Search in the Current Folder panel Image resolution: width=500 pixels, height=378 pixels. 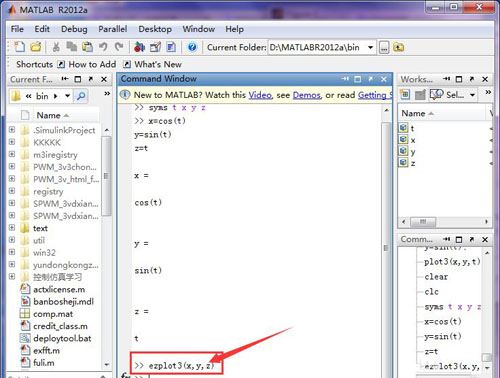coord(81,96)
